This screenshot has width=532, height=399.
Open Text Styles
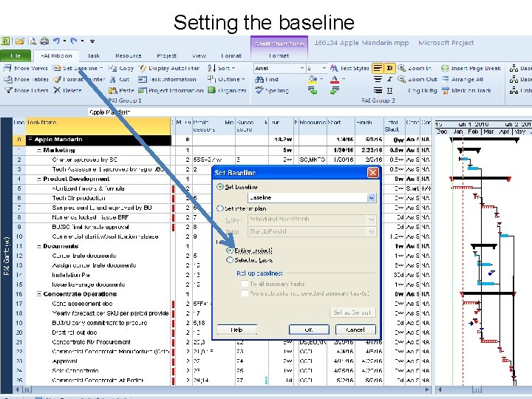pyautogui.click(x=349, y=68)
